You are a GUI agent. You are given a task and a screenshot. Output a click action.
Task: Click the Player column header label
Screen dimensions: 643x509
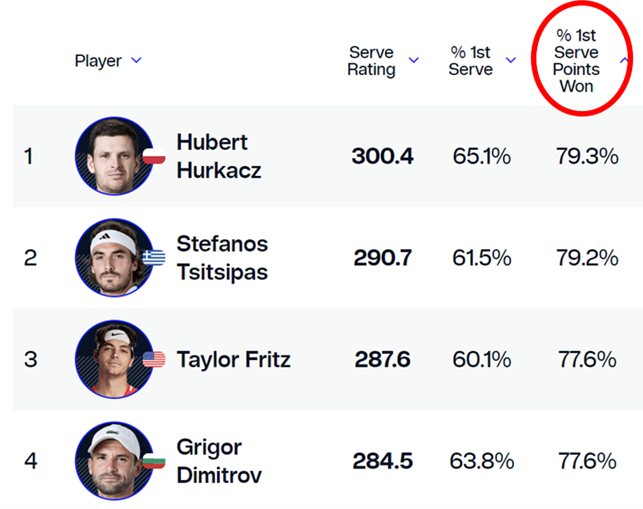pos(98,61)
